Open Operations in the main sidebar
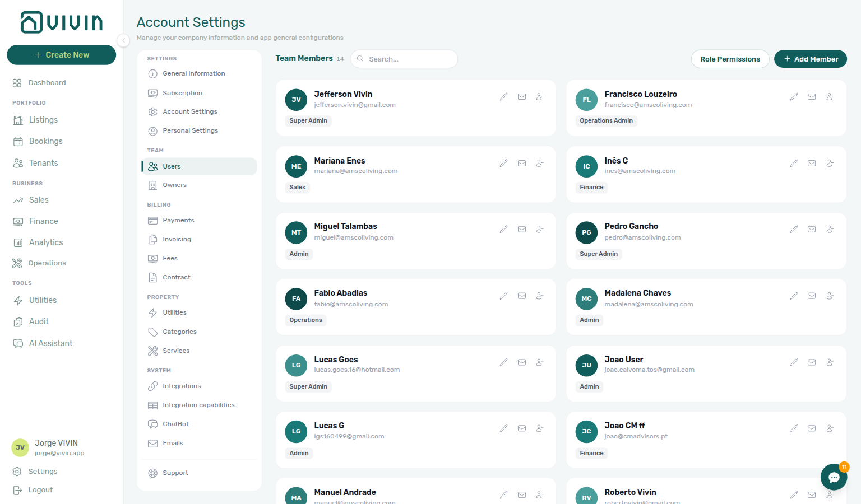Viewport: 861px width, 504px height. coord(39,263)
